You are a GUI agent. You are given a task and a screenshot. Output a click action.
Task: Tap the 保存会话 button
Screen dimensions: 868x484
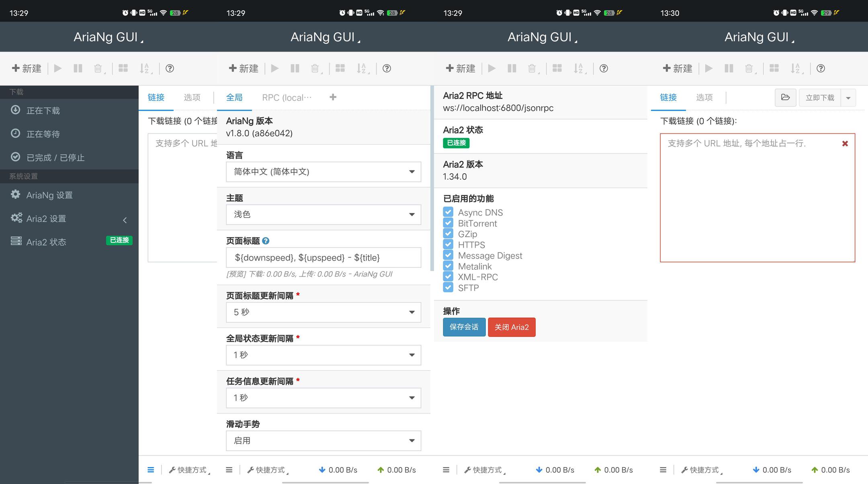coord(464,327)
